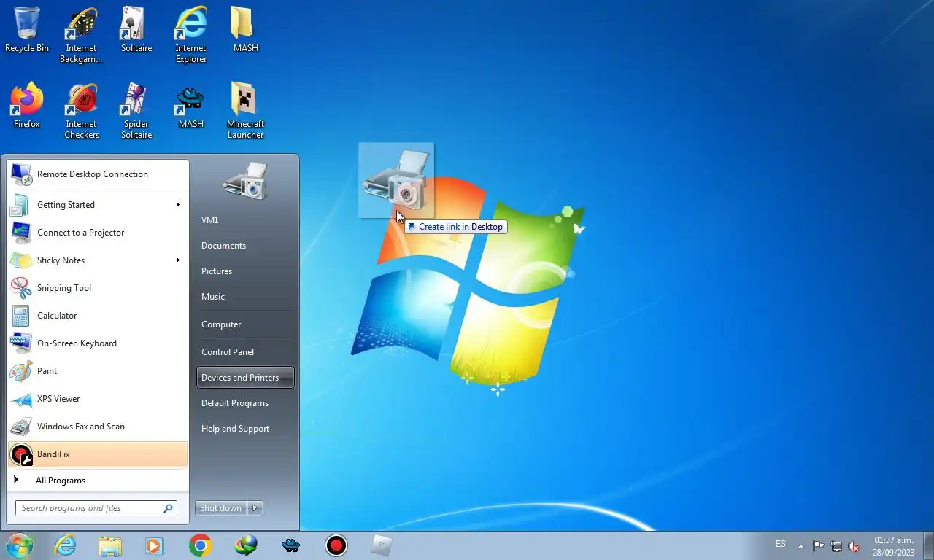This screenshot has height=560, width=934.
Task: Click the network tray icon
Action: click(836, 546)
